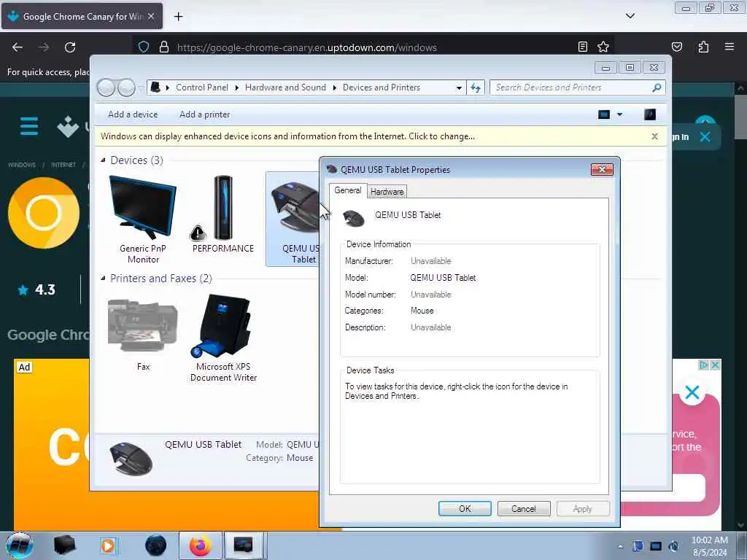This screenshot has height=560, width=747.
Task: Click the site padlock icon
Action: (x=164, y=47)
